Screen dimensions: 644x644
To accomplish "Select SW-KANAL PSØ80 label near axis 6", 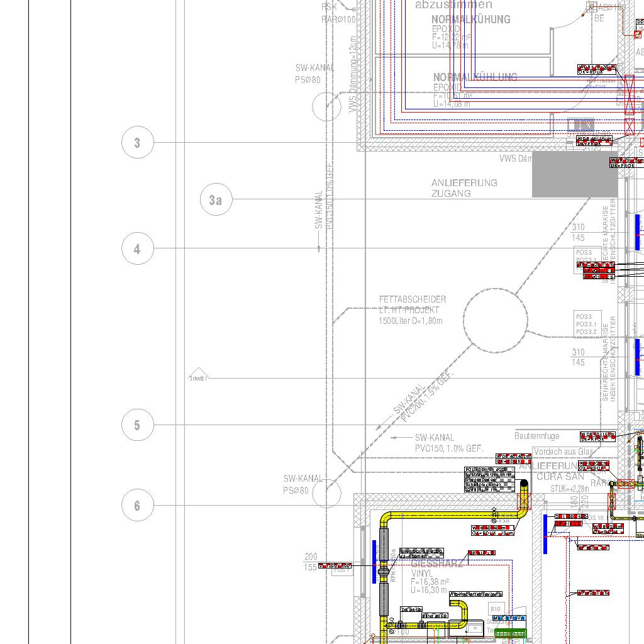I will [303, 484].
